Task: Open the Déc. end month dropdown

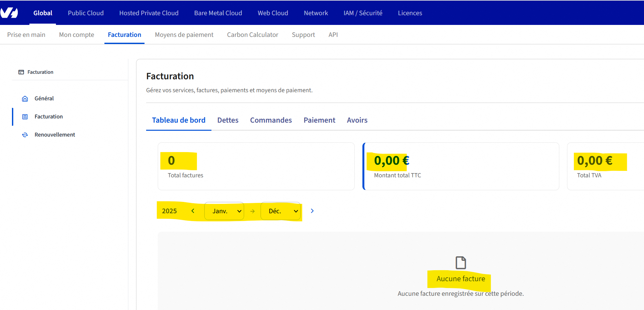Action: (x=280, y=211)
